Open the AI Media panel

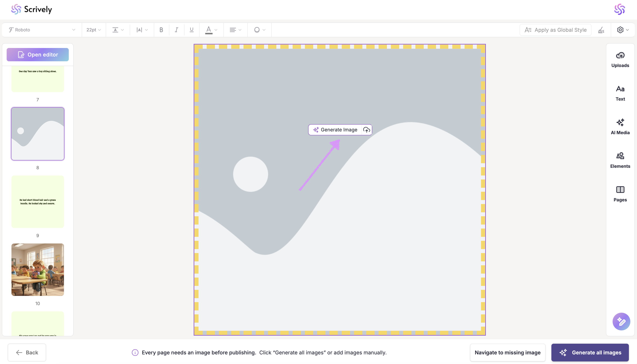pos(620,127)
